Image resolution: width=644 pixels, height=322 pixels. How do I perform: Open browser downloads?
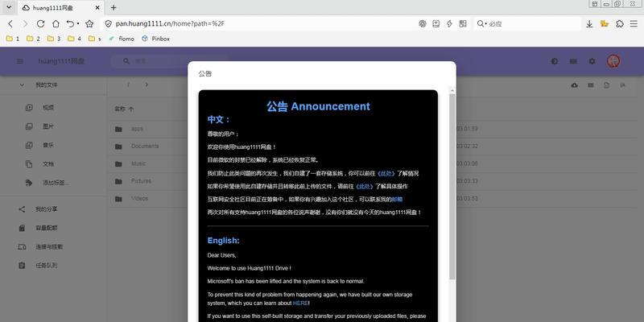pos(589,24)
